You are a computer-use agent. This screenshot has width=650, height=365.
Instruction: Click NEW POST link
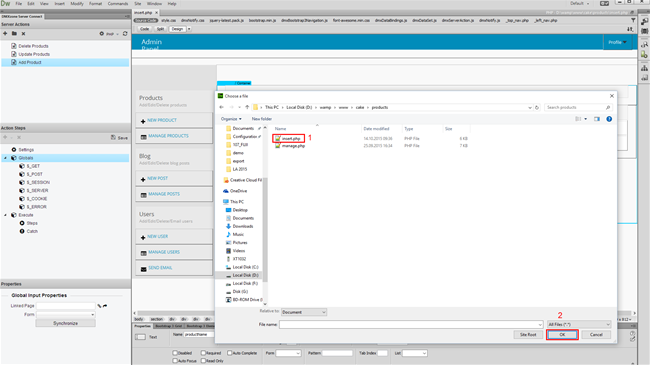click(158, 178)
